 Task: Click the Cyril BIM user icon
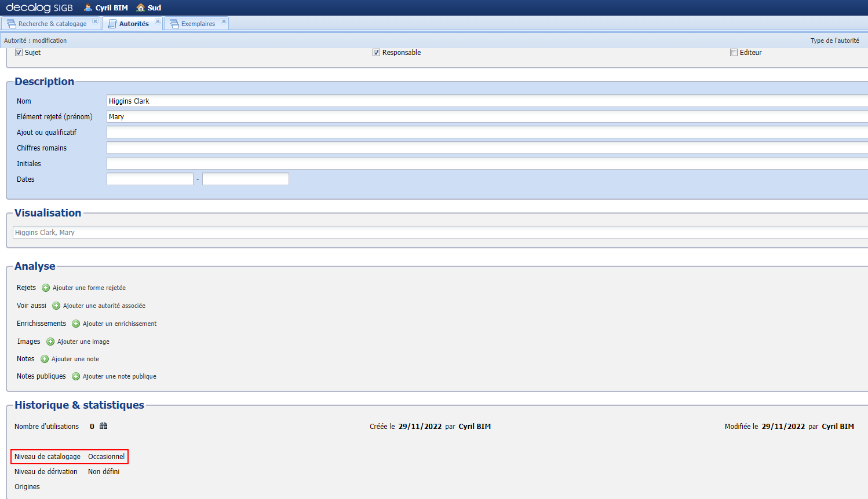(x=87, y=8)
